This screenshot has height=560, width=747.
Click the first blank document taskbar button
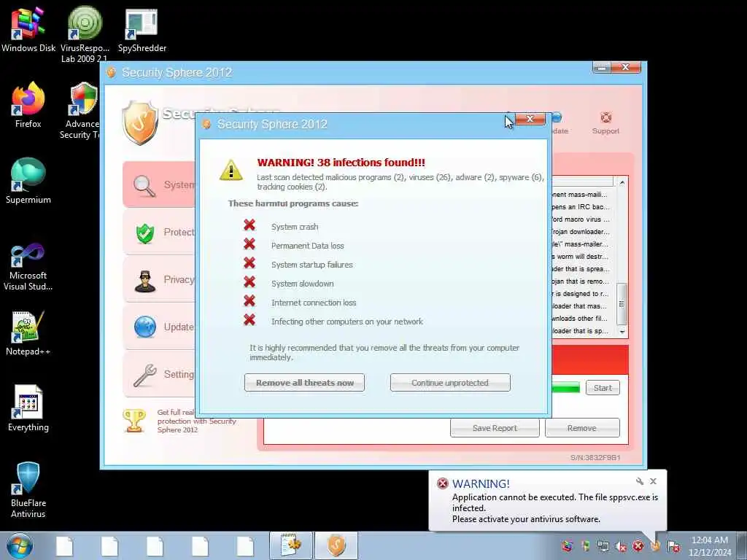click(64, 545)
